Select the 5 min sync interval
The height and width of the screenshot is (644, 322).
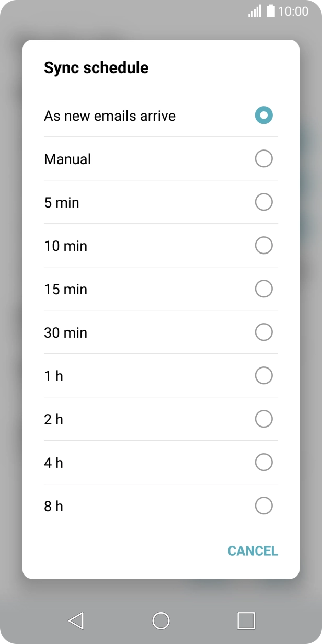[263, 202]
